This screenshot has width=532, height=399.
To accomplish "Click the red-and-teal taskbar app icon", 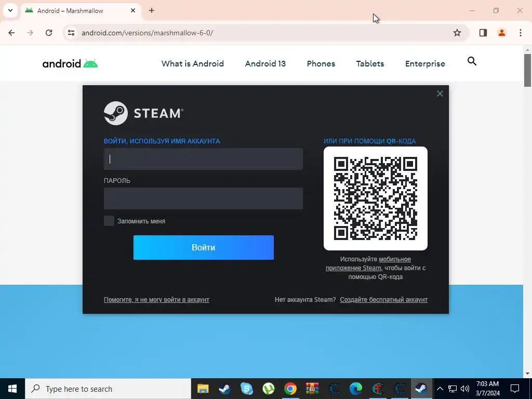I will pos(378,389).
